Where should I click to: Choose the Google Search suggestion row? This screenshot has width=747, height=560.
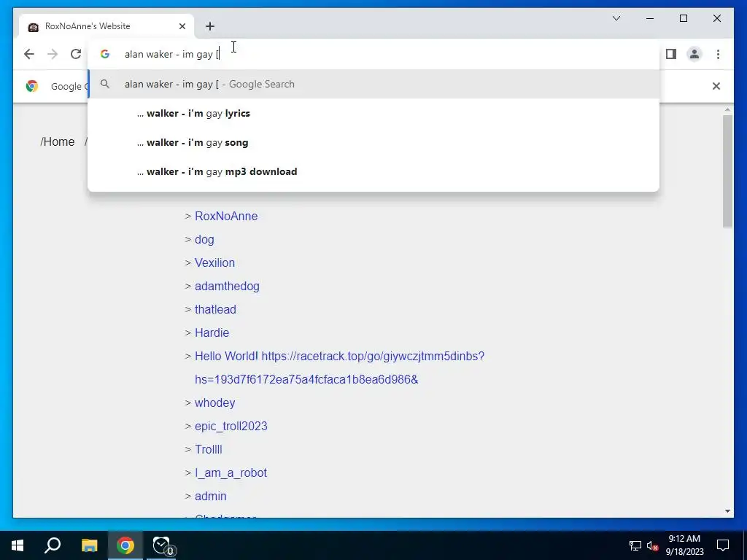pos(373,85)
